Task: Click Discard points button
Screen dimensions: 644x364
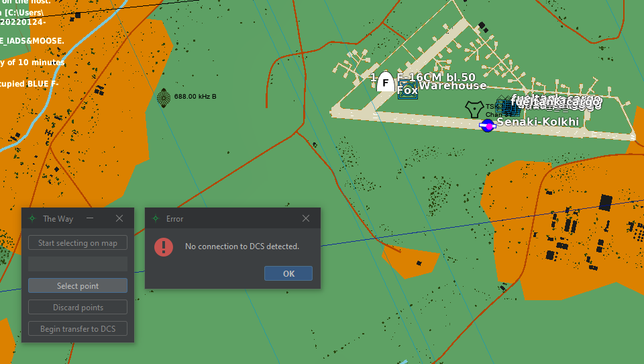Action: click(x=78, y=307)
